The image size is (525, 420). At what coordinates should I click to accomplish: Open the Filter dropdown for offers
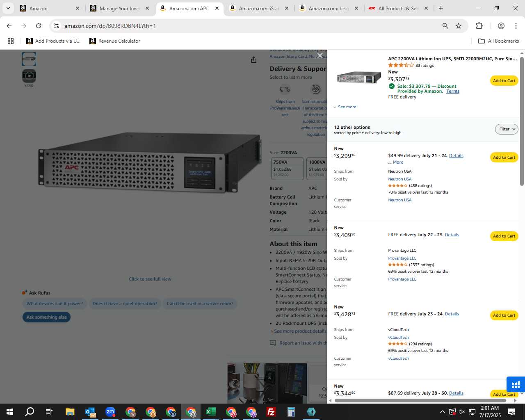507,129
